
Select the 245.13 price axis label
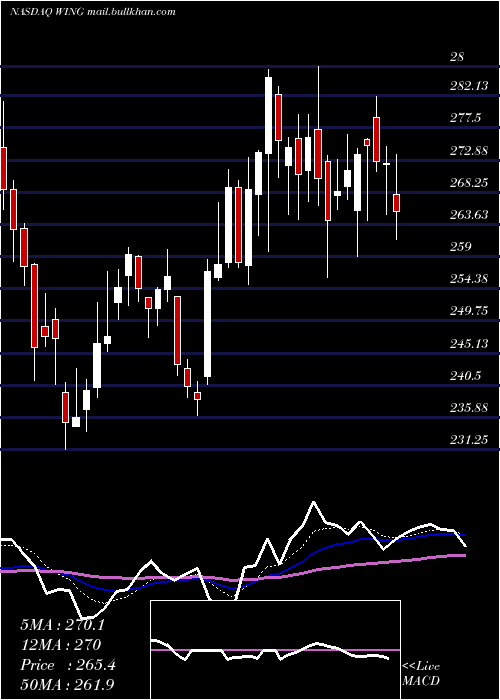point(468,344)
